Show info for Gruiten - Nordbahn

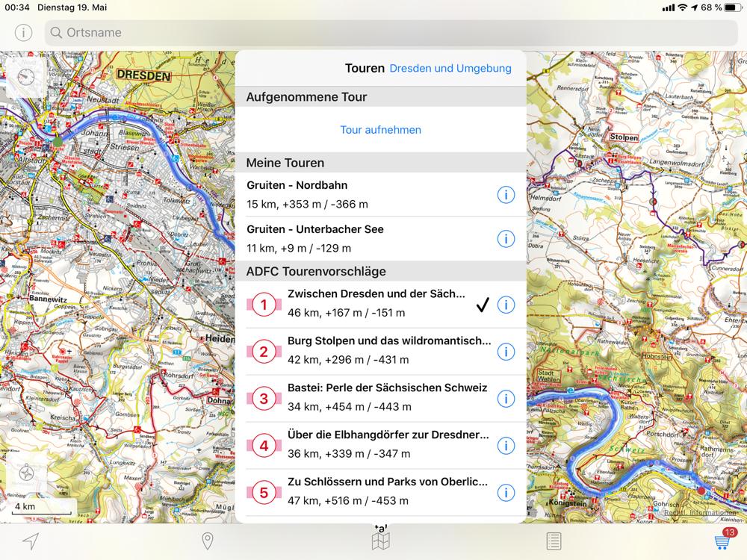[506, 194]
